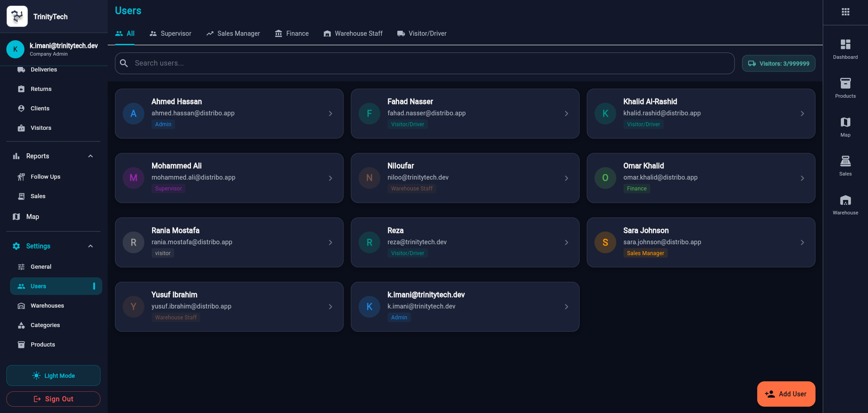This screenshot has height=413, width=868.
Task: Collapse the Reports section
Action: pos(91,156)
